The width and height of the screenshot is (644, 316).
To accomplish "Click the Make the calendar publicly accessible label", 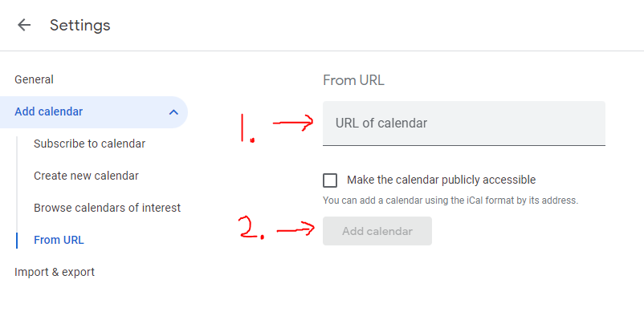I will 441,180.
